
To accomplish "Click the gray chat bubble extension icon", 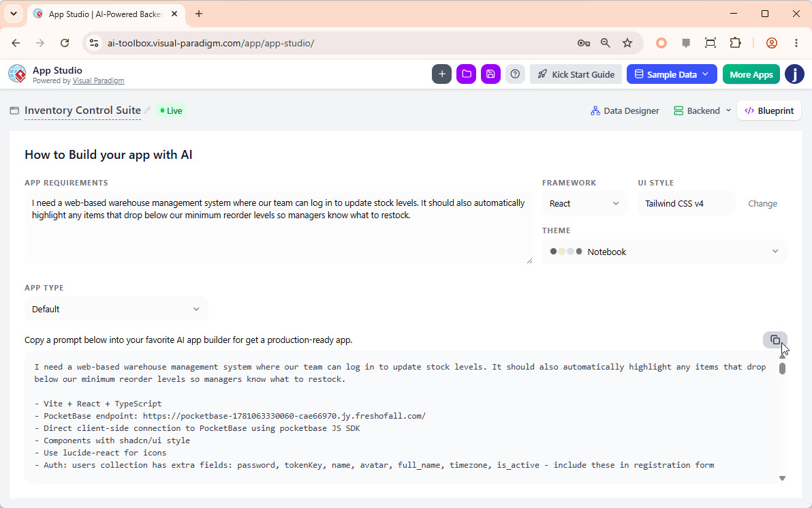I will click(686, 43).
